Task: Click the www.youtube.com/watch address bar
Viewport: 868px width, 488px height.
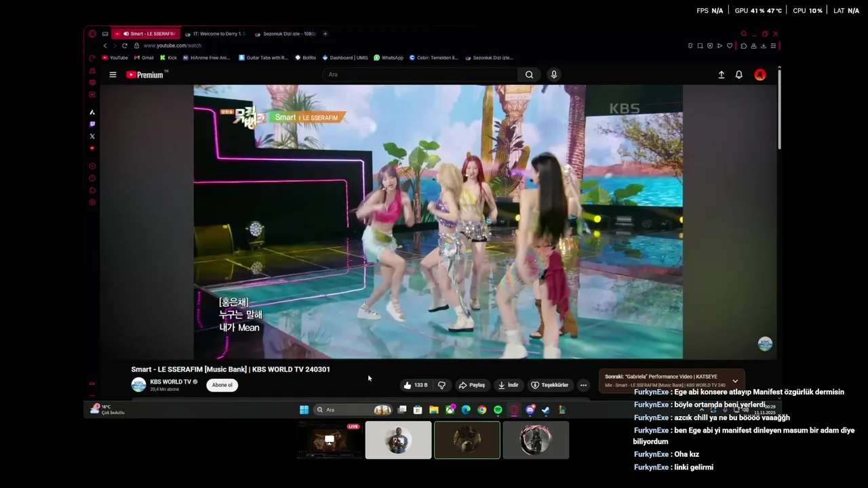Action: [172, 45]
